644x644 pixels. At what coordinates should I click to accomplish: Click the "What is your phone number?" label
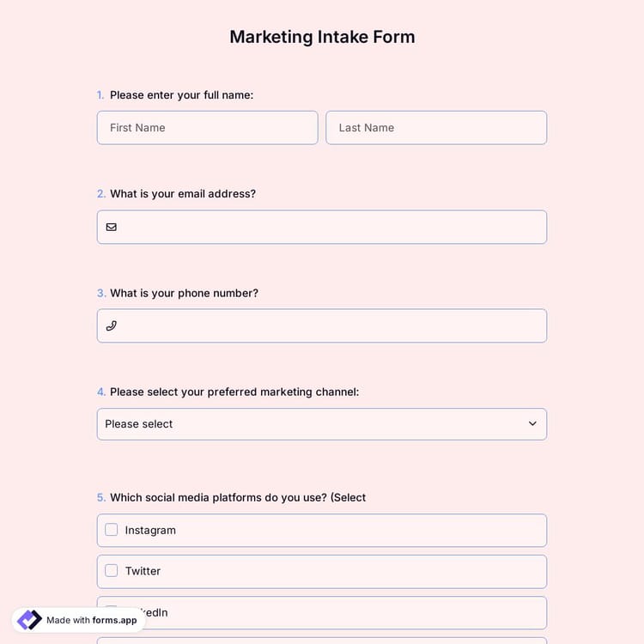(x=184, y=293)
